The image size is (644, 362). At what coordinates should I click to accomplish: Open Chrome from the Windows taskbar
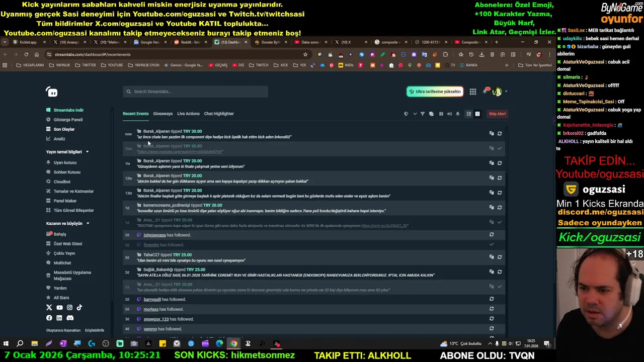[233, 344]
